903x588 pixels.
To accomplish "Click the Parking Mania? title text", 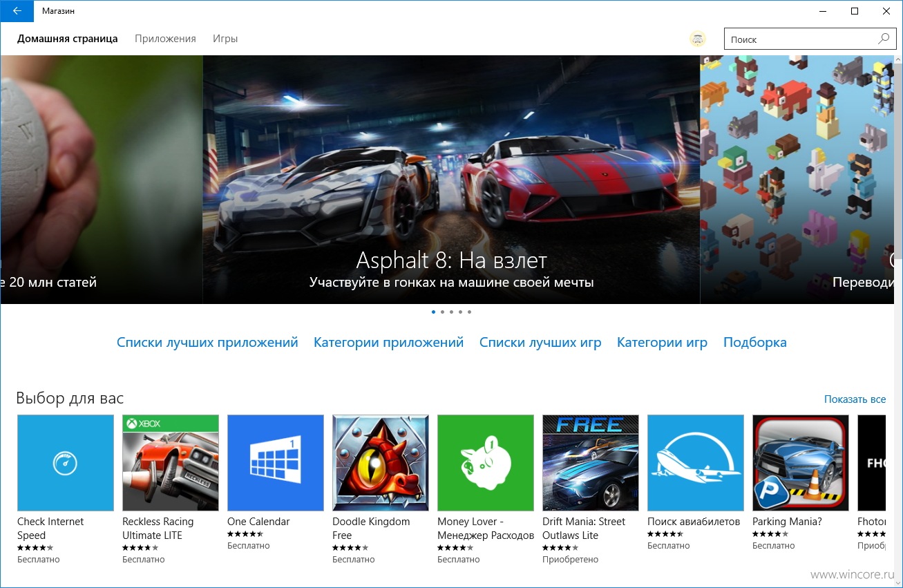I will point(787,522).
